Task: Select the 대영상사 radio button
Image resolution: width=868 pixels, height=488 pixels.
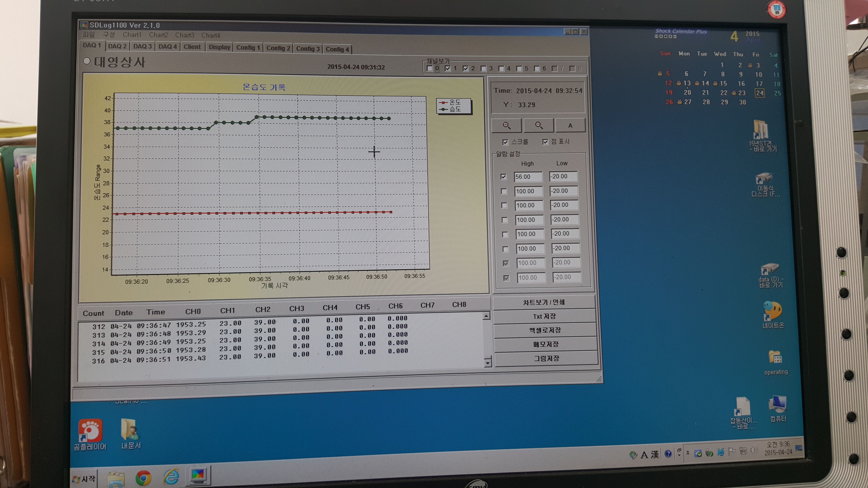Action: point(87,61)
